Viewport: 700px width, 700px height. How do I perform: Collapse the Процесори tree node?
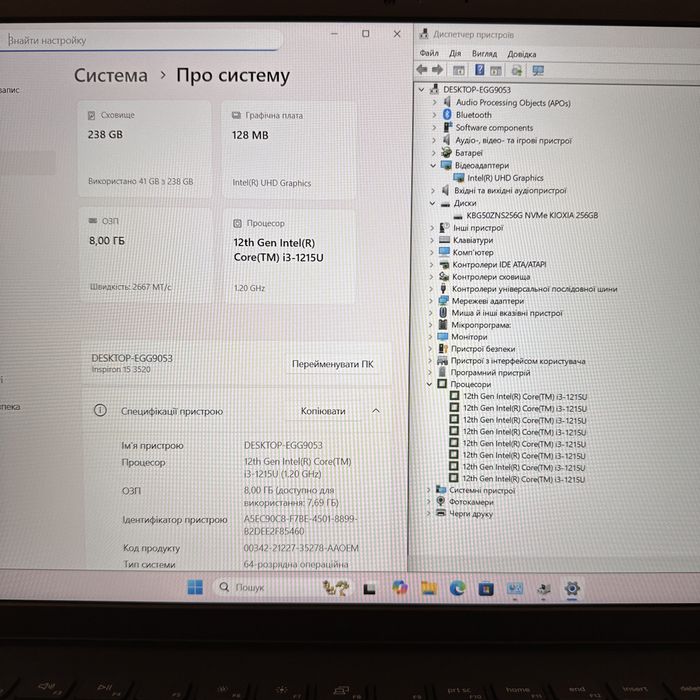click(429, 384)
